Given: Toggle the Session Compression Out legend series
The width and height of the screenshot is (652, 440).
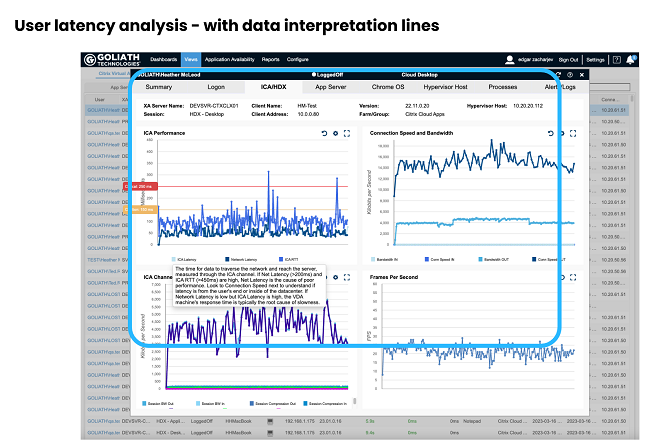Looking at the screenshot, I should click(x=273, y=403).
